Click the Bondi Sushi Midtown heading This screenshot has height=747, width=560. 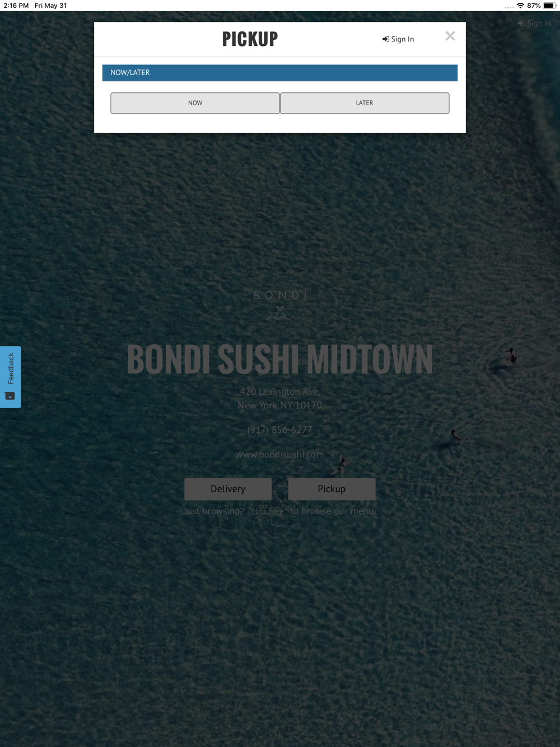coord(280,359)
